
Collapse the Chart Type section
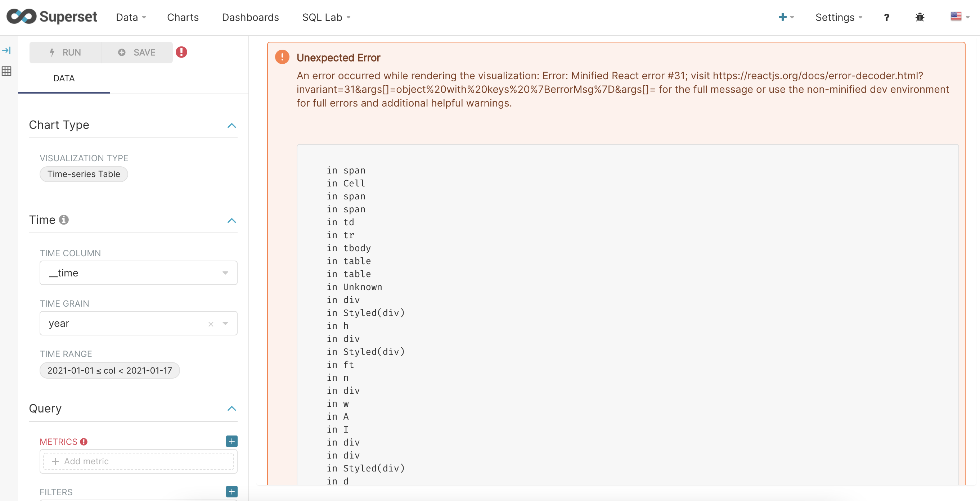pyautogui.click(x=232, y=126)
